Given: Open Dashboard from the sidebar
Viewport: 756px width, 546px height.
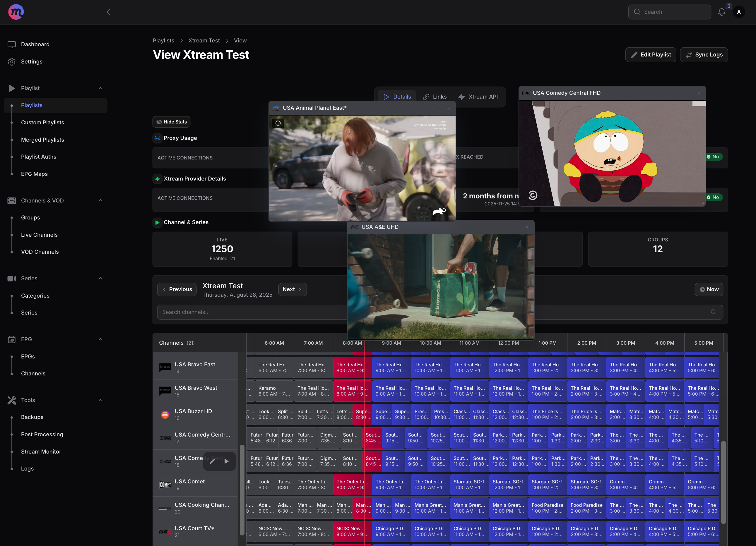Looking at the screenshot, I should (x=35, y=44).
